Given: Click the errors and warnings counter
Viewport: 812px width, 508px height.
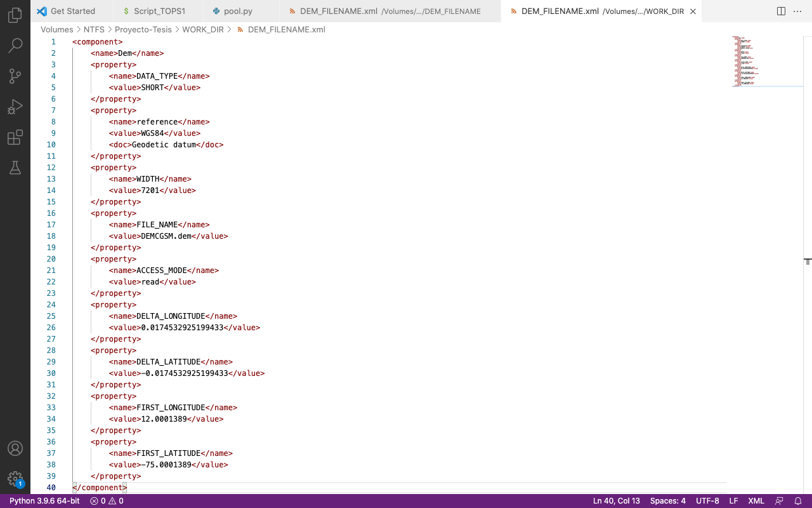Looking at the screenshot, I should pyautogui.click(x=108, y=500).
